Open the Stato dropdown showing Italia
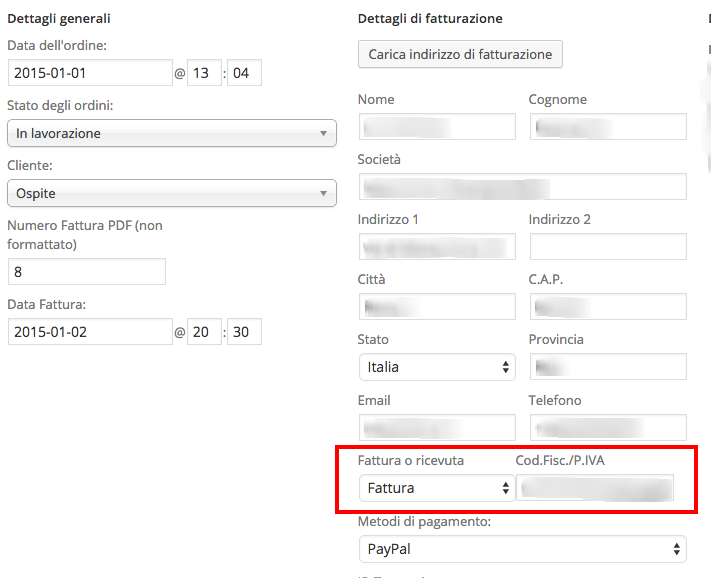 pos(437,367)
